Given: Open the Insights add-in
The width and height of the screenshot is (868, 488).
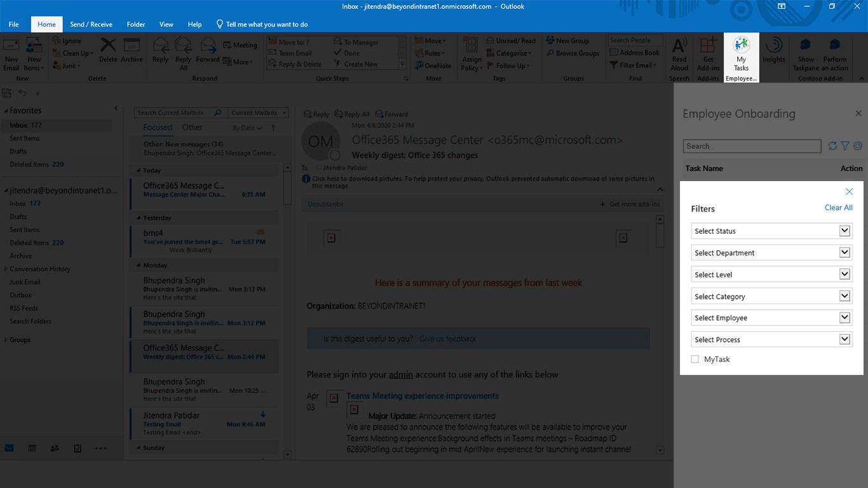Looking at the screenshot, I should (x=773, y=50).
